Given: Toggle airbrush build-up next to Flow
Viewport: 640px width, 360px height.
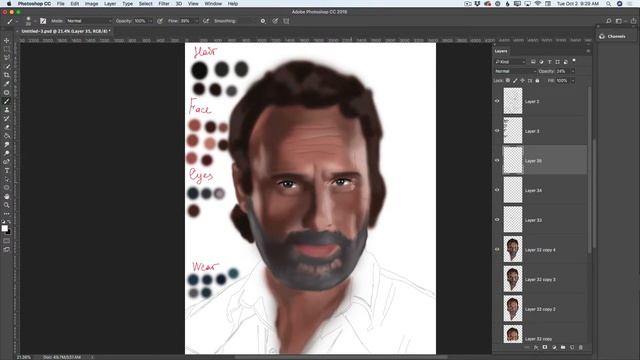Looking at the screenshot, I should coord(206,21).
